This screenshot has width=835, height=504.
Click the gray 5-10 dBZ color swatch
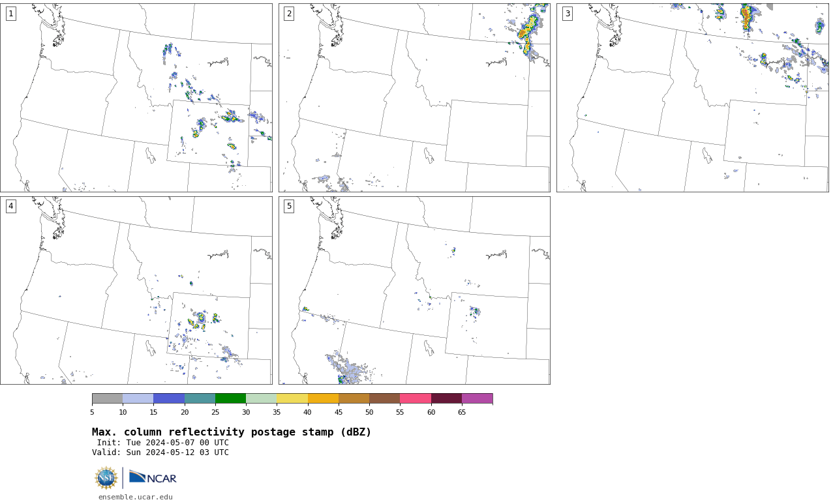click(x=107, y=398)
